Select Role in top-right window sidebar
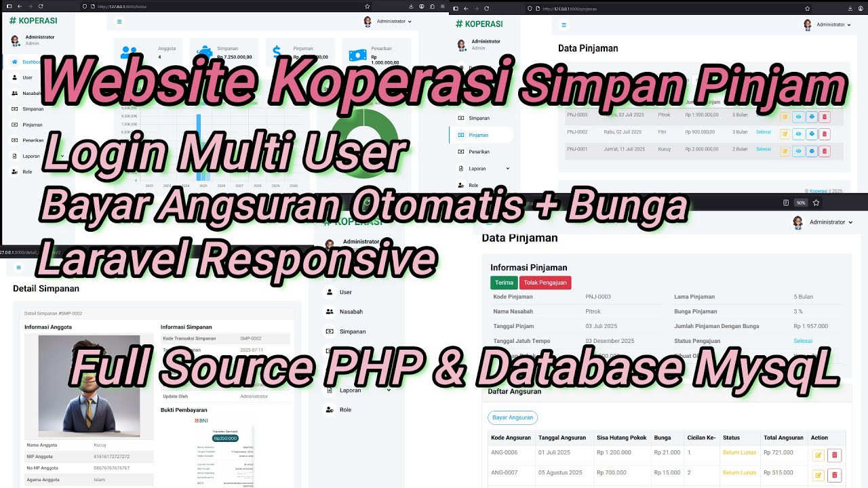The width and height of the screenshot is (868, 488). tap(468, 185)
